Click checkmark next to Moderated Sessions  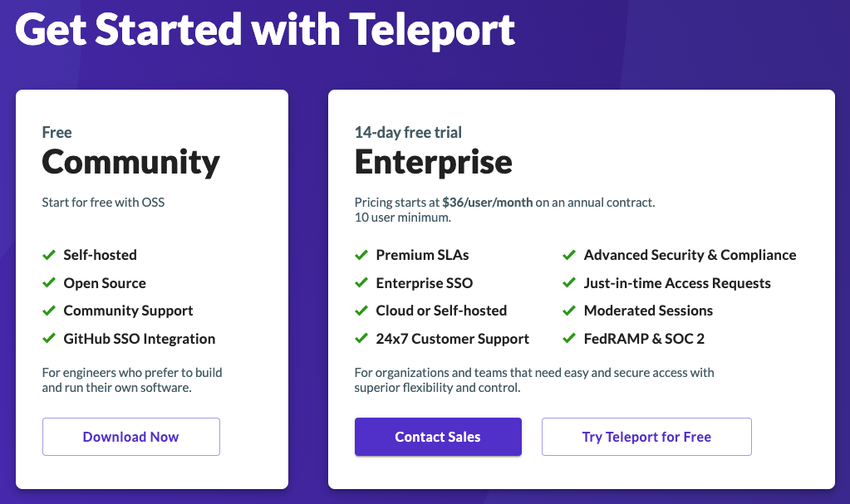tap(569, 311)
